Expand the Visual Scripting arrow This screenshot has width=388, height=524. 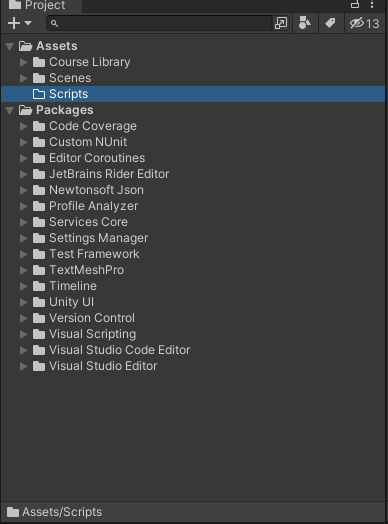point(23,334)
